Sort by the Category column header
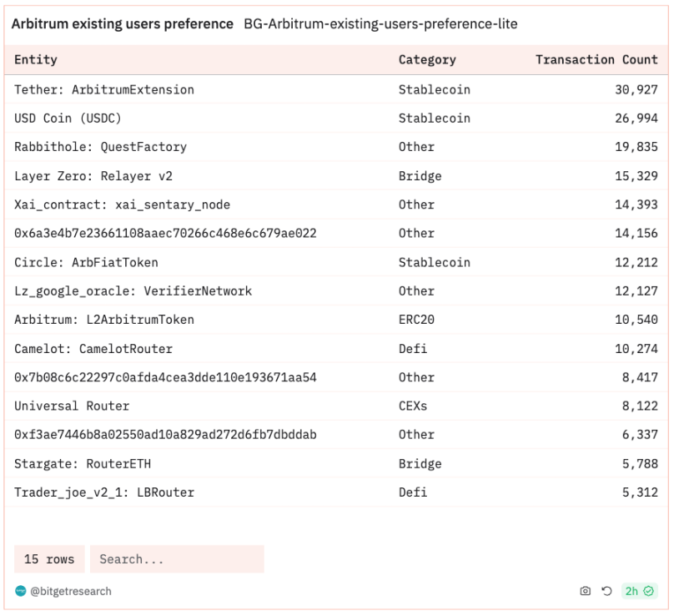 coord(427,60)
